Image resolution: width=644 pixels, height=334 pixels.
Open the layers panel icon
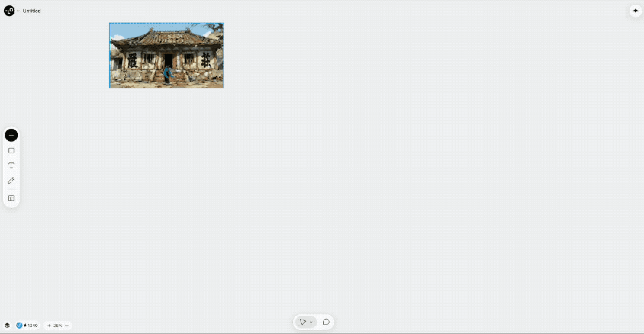point(7,326)
